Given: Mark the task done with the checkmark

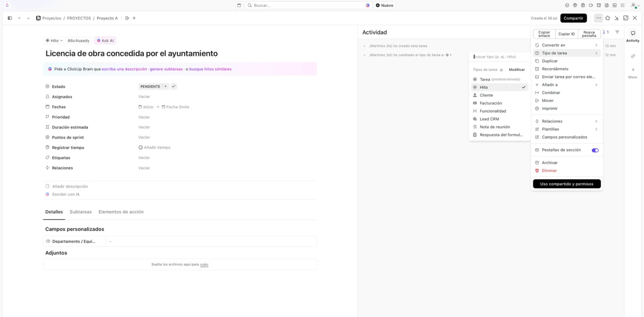Looking at the screenshot, I should [174, 86].
